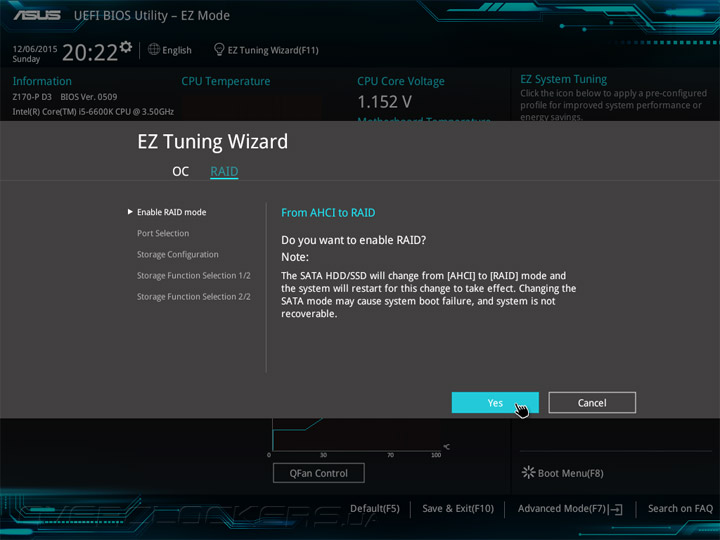This screenshot has height=540, width=720.
Task: Select the RAID tab
Action: coord(224,171)
